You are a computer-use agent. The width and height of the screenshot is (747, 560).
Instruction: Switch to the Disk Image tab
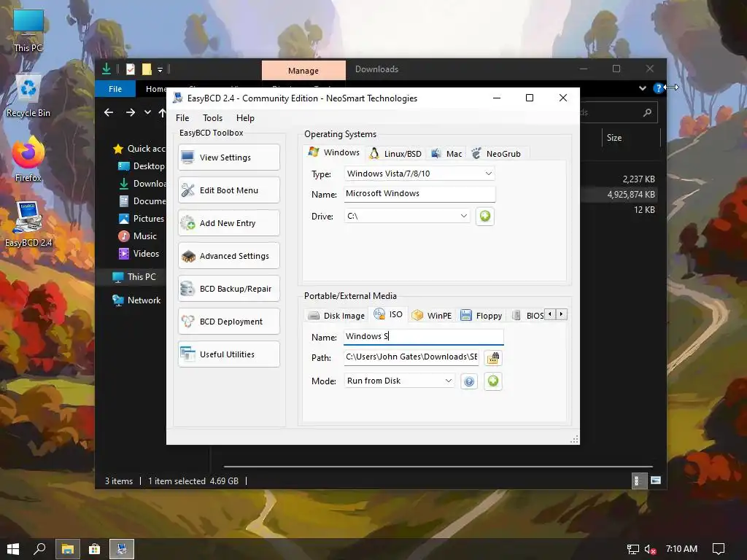(x=336, y=316)
